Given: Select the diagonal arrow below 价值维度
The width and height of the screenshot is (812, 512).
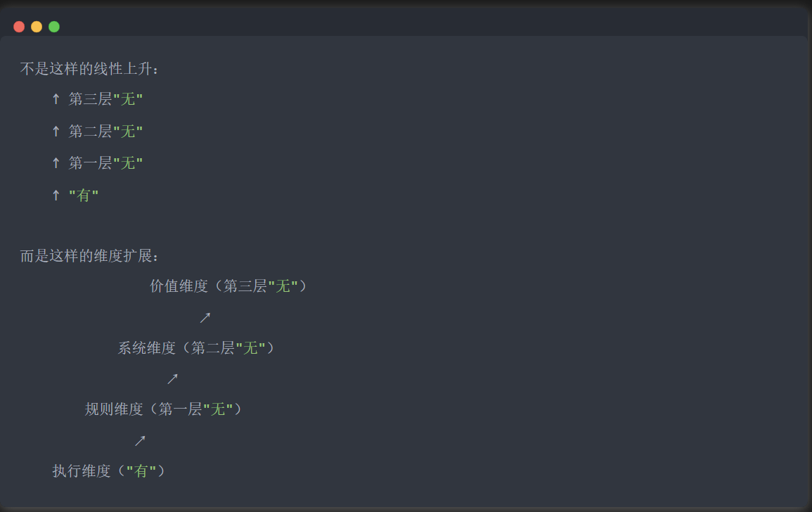Looking at the screenshot, I should pos(205,316).
